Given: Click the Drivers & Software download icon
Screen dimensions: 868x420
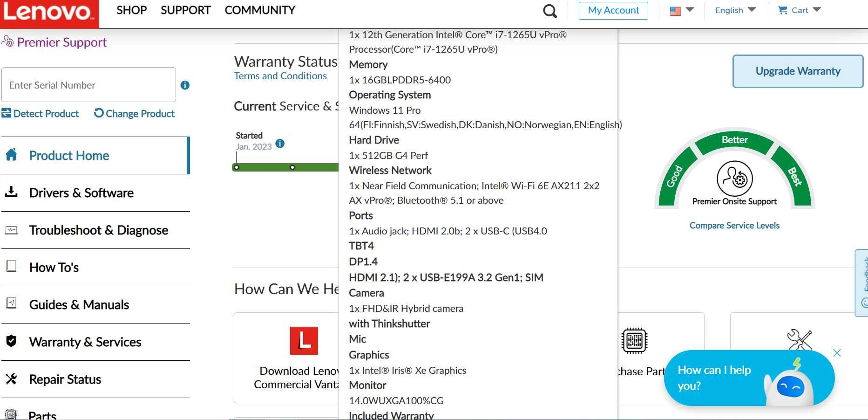Looking at the screenshot, I should coord(11,192).
